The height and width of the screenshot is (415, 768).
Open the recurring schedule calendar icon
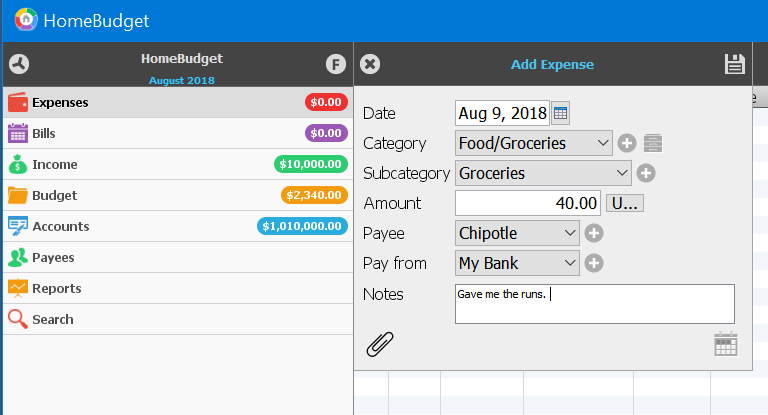tap(726, 344)
